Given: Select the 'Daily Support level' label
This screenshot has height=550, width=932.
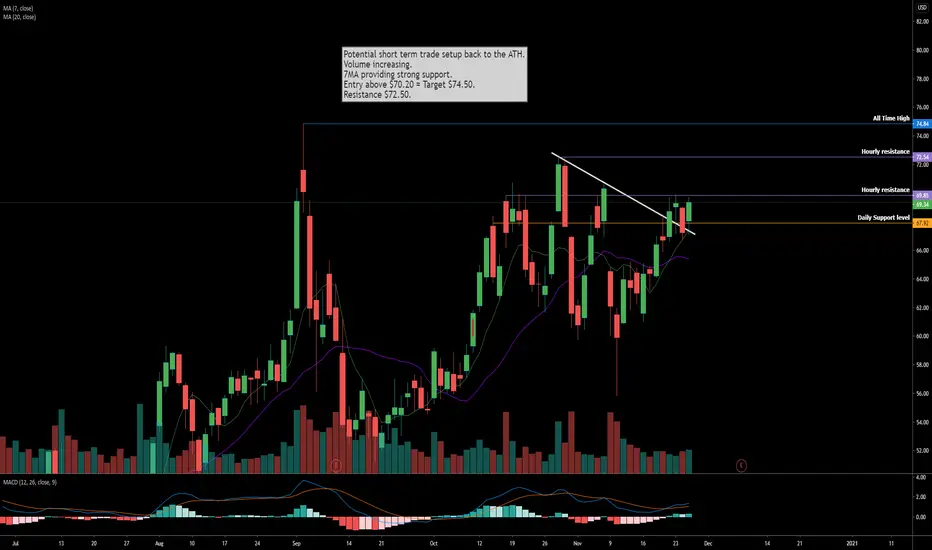Looking at the screenshot, I should pos(883,218).
